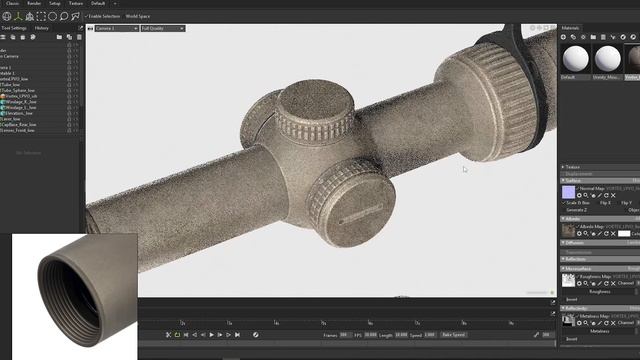Click the Normal Map purple texture swatch
Viewport: 640px width, 360px height.
point(568,192)
